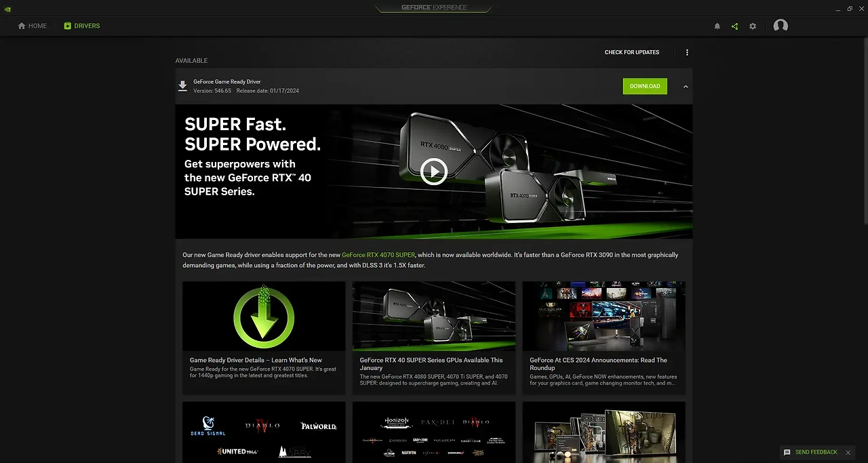
Task: Open Game Ready Driver Details thumbnail
Action: click(264, 316)
